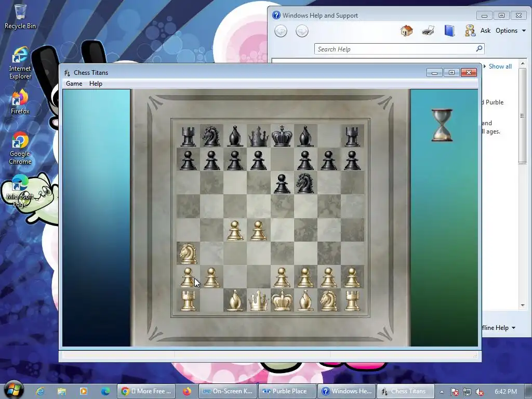Click Windows Media Player taskbar icon
The image size is (532, 399).
84,391
